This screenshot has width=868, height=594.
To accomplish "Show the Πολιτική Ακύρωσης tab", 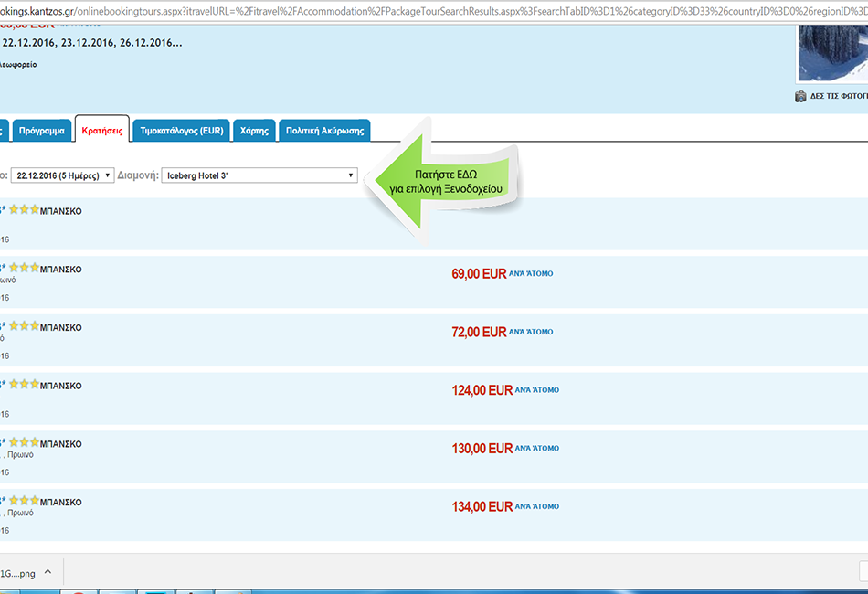I will 324,131.
